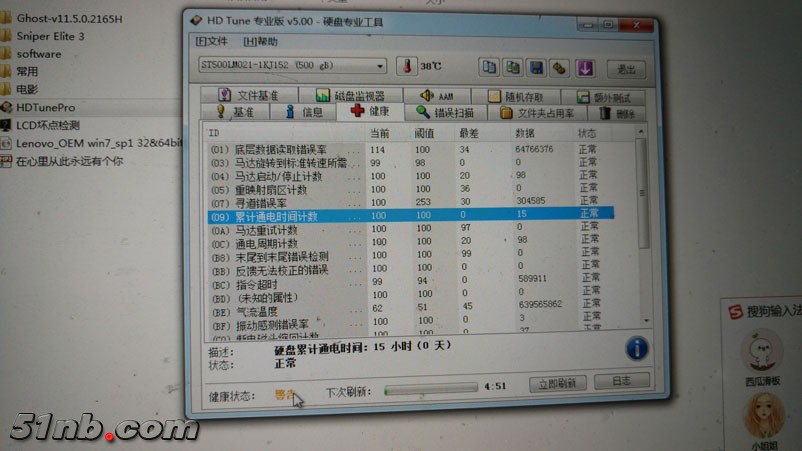Click the next refresh progress bar
The image size is (802, 451).
[x=429, y=387]
